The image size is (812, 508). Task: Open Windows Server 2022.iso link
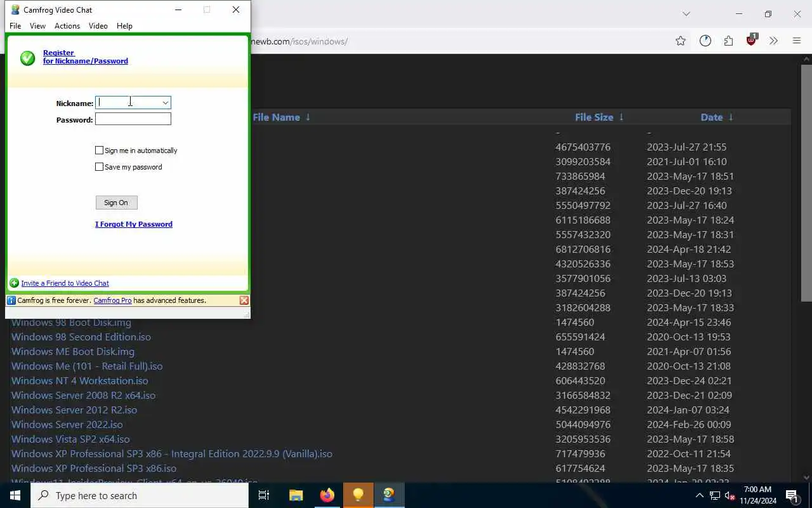pos(67,424)
